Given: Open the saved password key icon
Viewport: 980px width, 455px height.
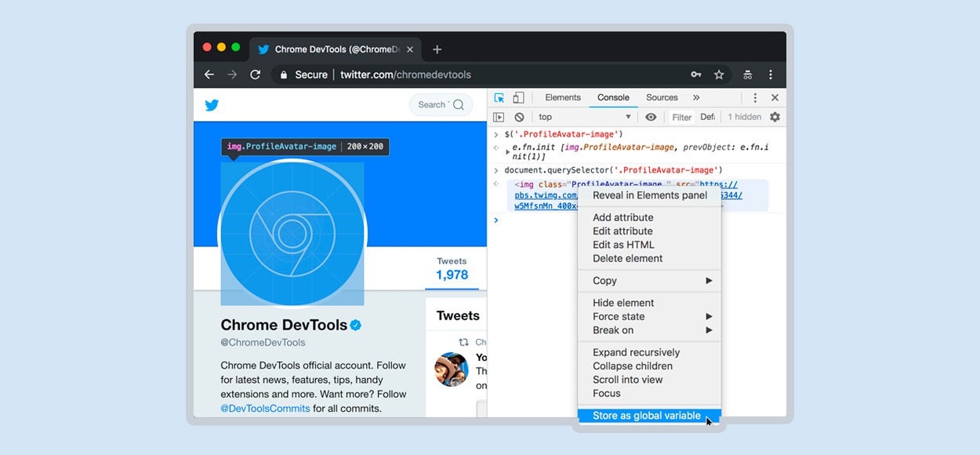Looking at the screenshot, I should pos(695,75).
